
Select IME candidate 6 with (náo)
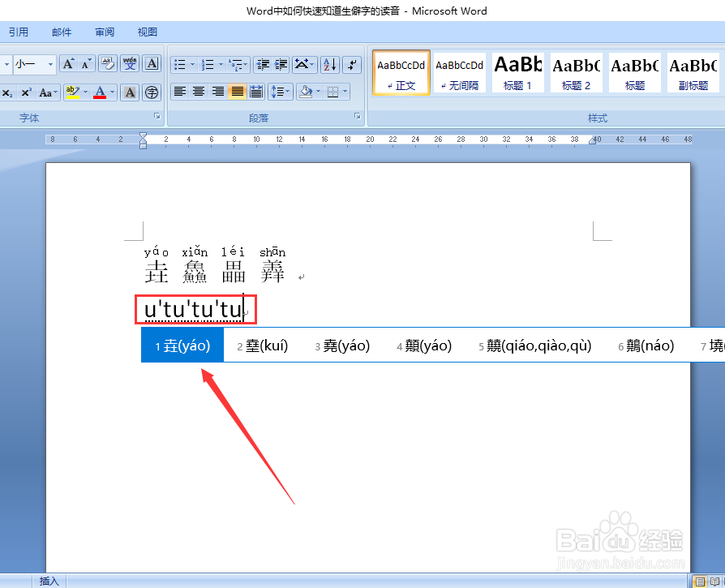pos(646,346)
